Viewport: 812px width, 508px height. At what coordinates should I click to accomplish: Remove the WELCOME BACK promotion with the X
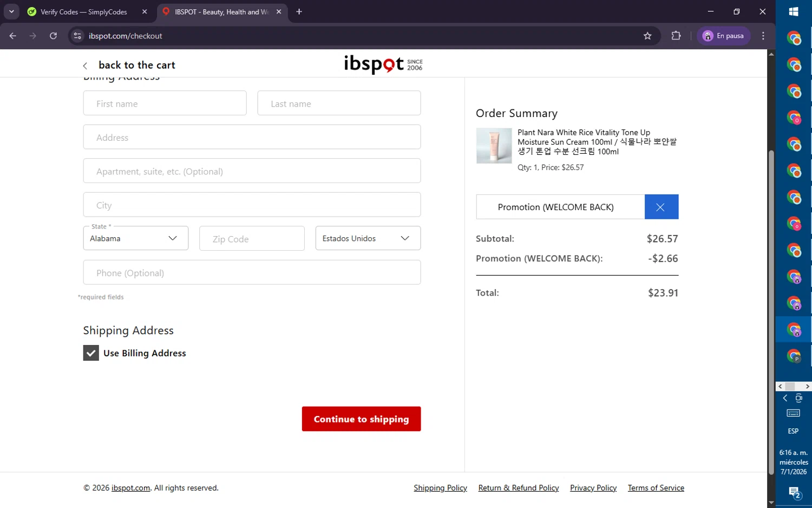[661, 207]
